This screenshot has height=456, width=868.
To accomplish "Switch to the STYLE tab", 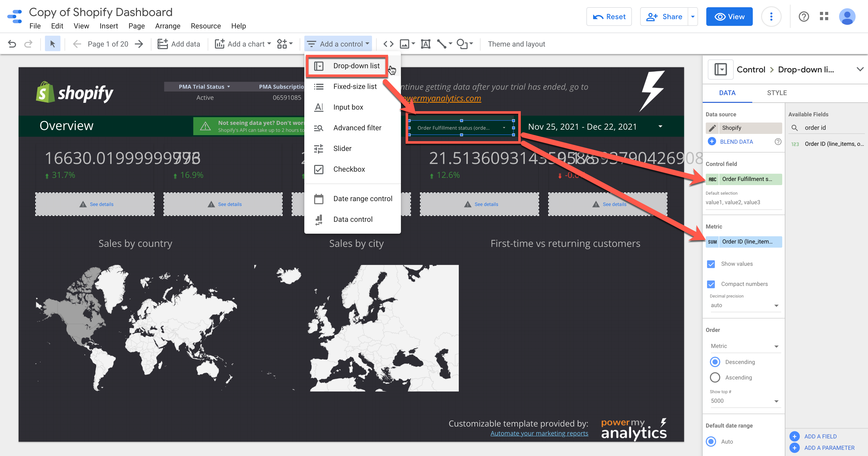I will (x=777, y=93).
